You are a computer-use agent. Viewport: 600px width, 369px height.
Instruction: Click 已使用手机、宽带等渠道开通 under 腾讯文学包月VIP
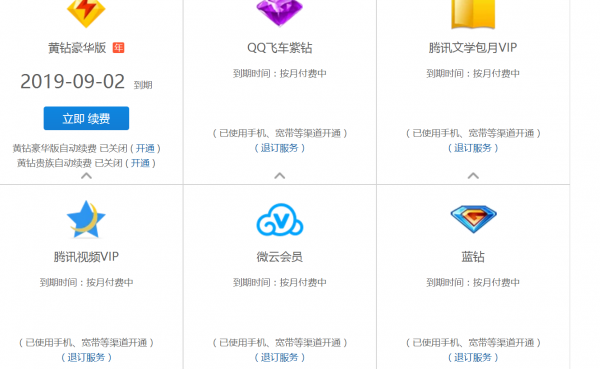473,133
